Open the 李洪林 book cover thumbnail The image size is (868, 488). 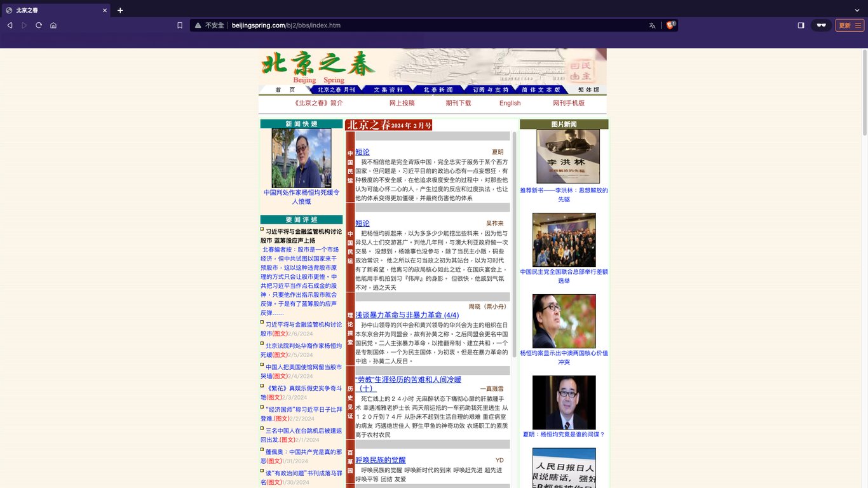[x=568, y=156]
